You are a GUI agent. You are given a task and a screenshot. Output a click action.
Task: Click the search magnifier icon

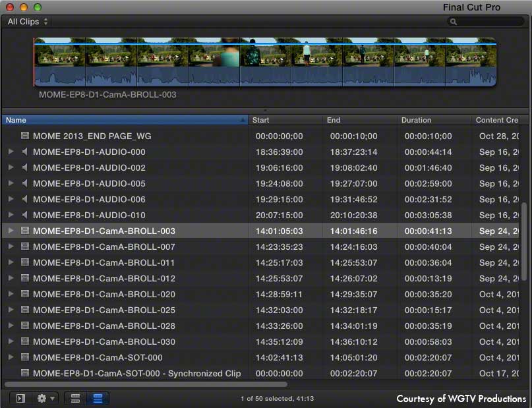tap(454, 22)
